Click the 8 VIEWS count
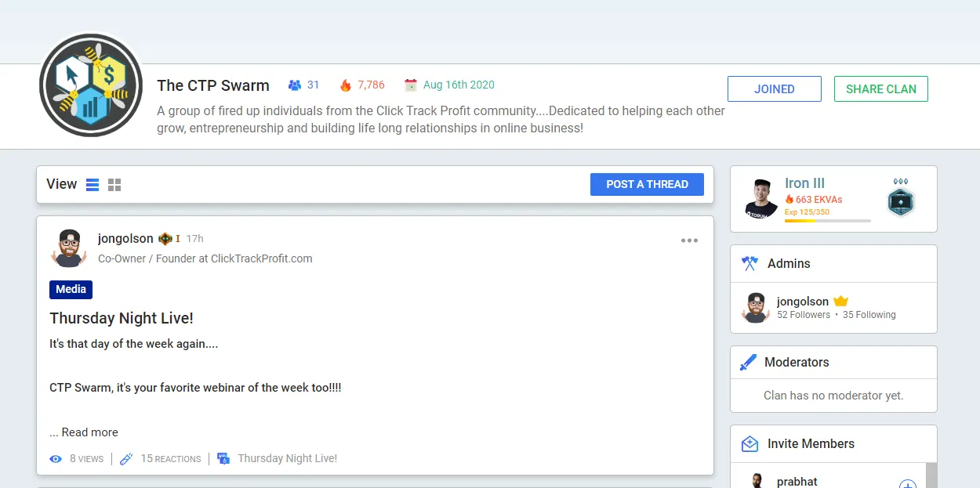 (x=86, y=459)
